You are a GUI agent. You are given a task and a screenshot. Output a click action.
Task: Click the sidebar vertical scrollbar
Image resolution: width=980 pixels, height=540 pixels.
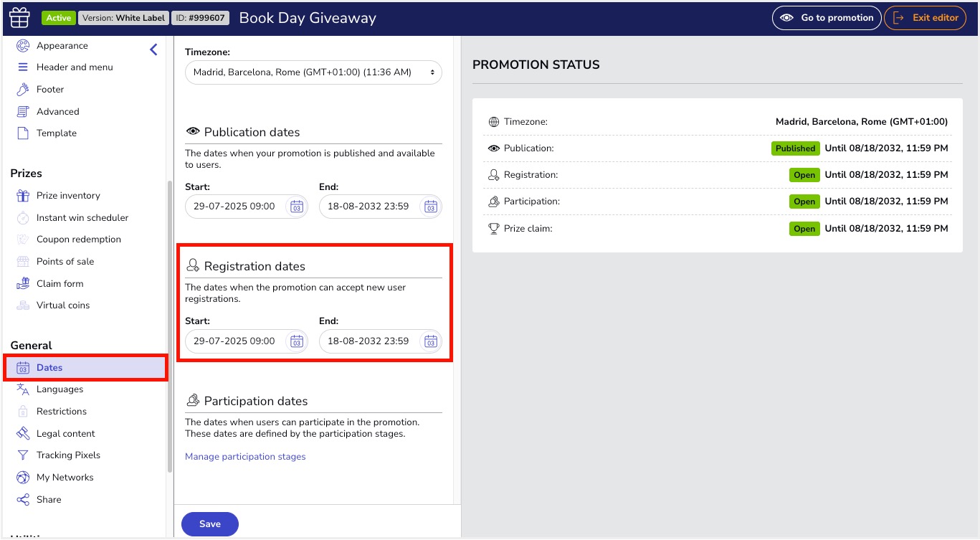pyautogui.click(x=170, y=323)
